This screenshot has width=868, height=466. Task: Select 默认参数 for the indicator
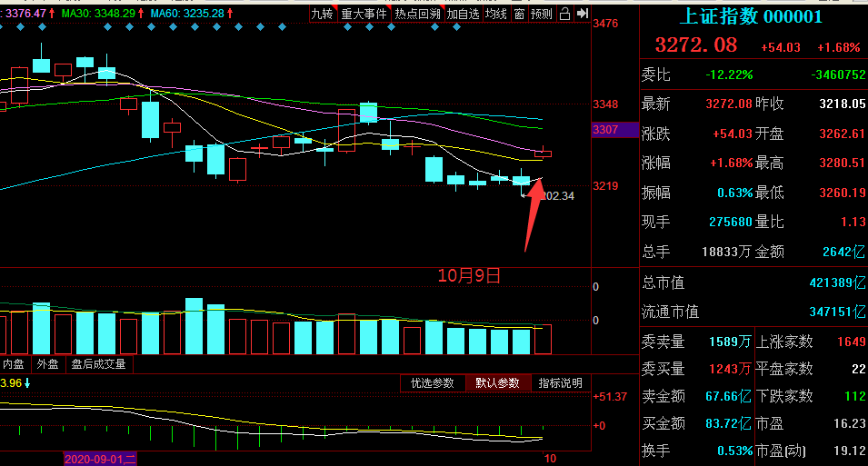498,383
